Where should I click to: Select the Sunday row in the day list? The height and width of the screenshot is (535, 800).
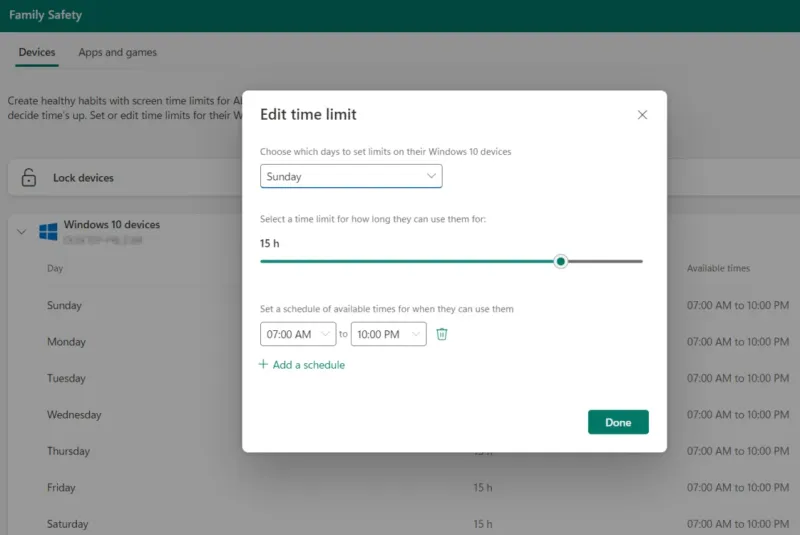pyautogui.click(x=64, y=305)
